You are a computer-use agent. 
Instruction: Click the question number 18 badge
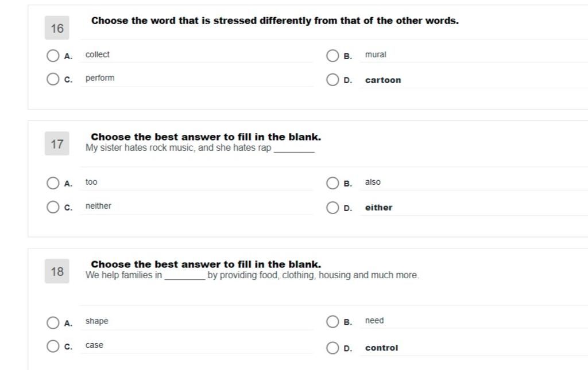[57, 271]
